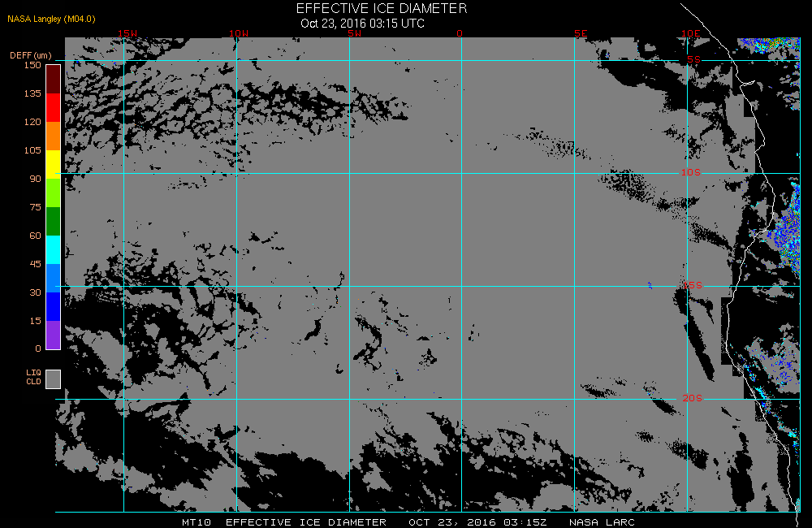
Task: Click the legend value 120
Action: tap(32, 122)
